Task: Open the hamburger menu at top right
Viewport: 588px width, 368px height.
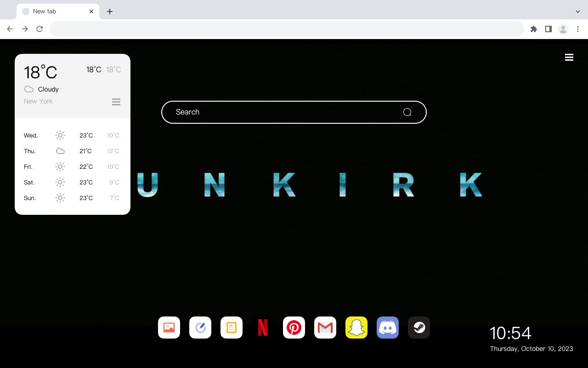Action: click(x=569, y=57)
